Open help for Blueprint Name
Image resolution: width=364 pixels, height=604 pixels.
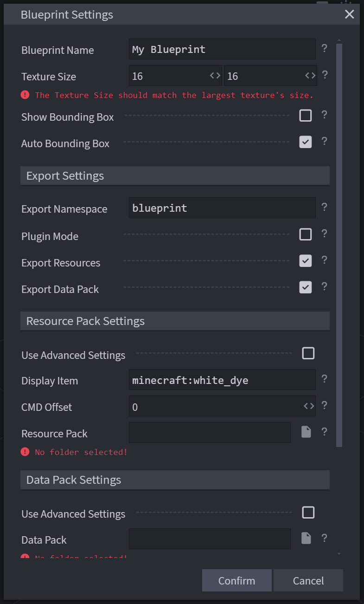(x=324, y=48)
